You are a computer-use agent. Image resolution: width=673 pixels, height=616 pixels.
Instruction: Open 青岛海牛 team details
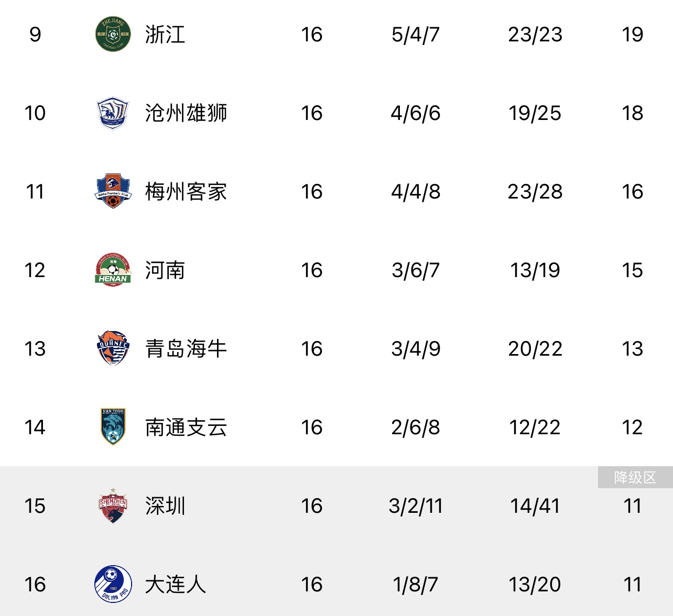[x=186, y=349]
